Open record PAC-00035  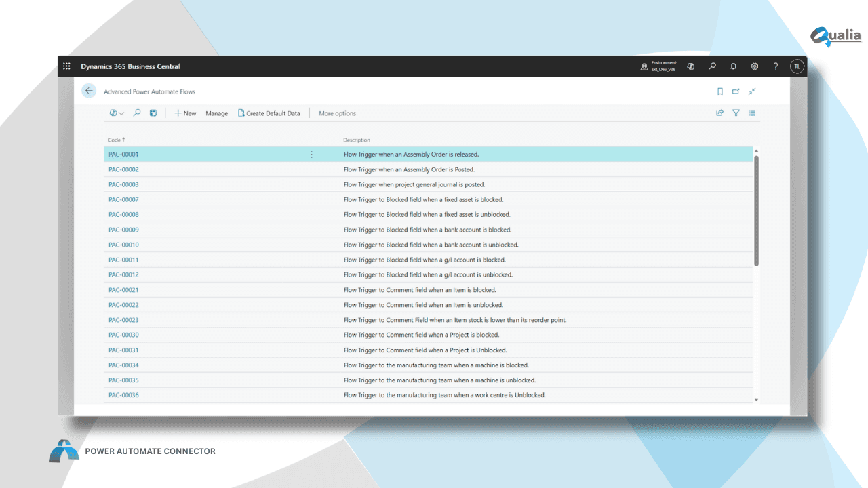[123, 380]
